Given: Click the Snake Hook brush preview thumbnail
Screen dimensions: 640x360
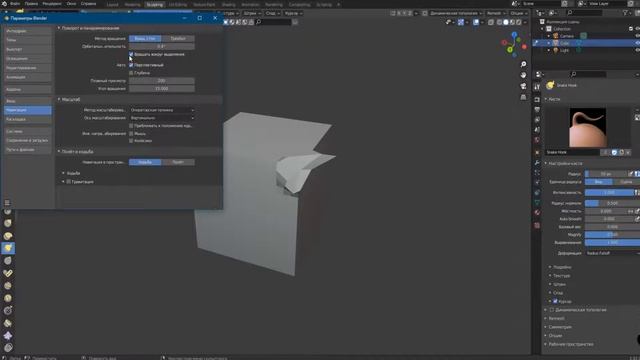Looking at the screenshot, I should (x=587, y=127).
